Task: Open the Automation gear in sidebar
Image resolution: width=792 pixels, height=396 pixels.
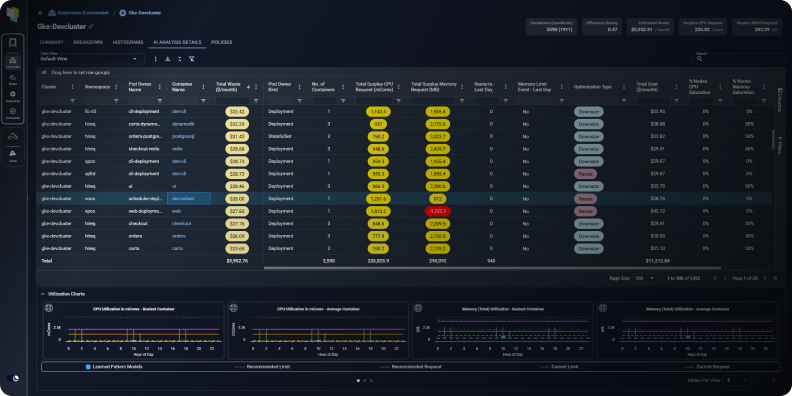Action: click(x=13, y=96)
